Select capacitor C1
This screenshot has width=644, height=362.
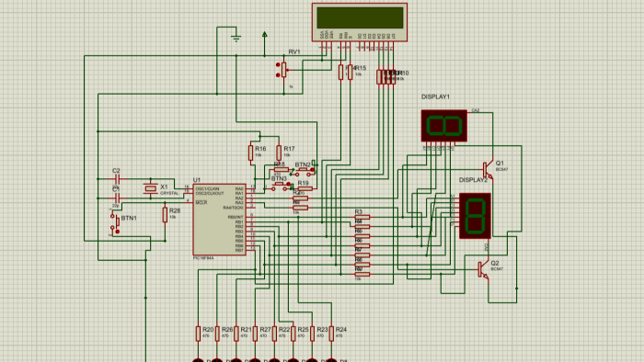pyautogui.click(x=117, y=198)
